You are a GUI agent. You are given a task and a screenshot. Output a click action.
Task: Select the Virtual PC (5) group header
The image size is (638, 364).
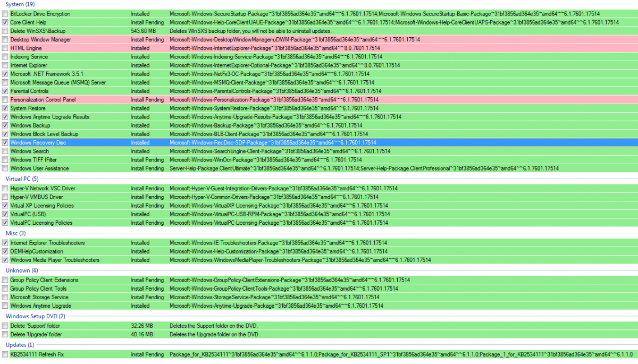22,179
